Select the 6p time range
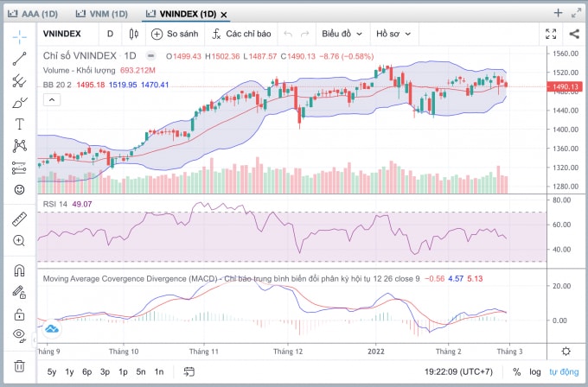588x387 pixels. (x=87, y=372)
